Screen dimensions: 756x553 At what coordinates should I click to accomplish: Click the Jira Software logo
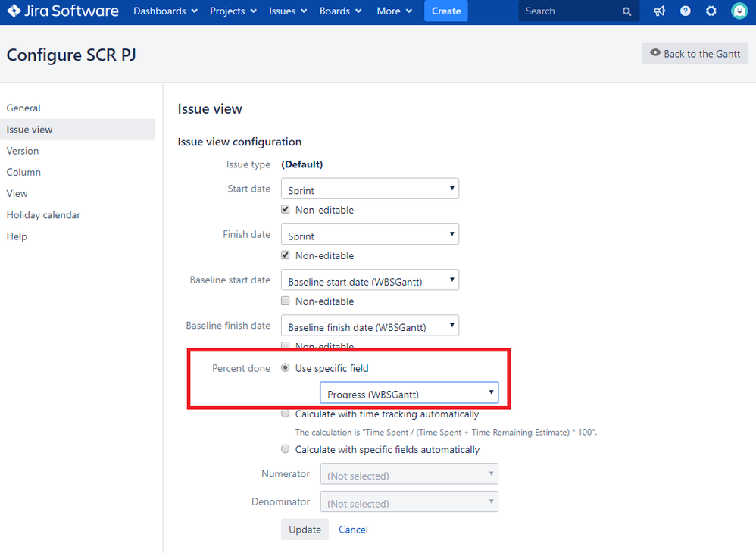click(x=63, y=11)
